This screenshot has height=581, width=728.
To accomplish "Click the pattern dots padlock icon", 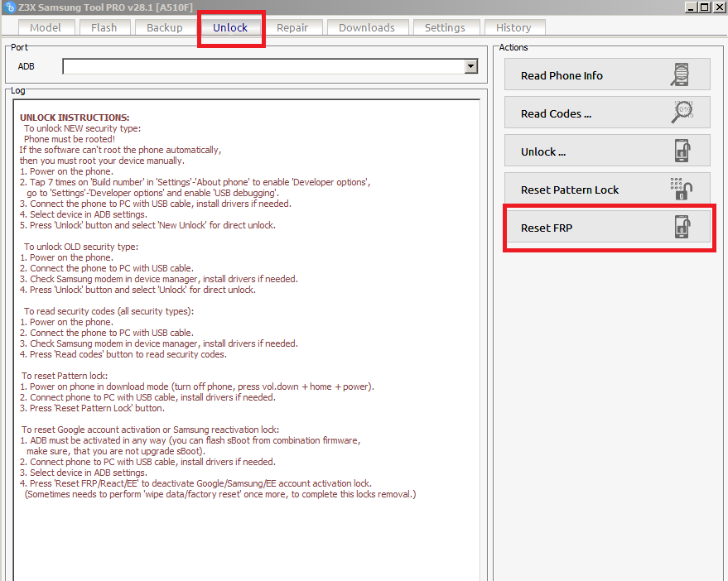I will 682,189.
